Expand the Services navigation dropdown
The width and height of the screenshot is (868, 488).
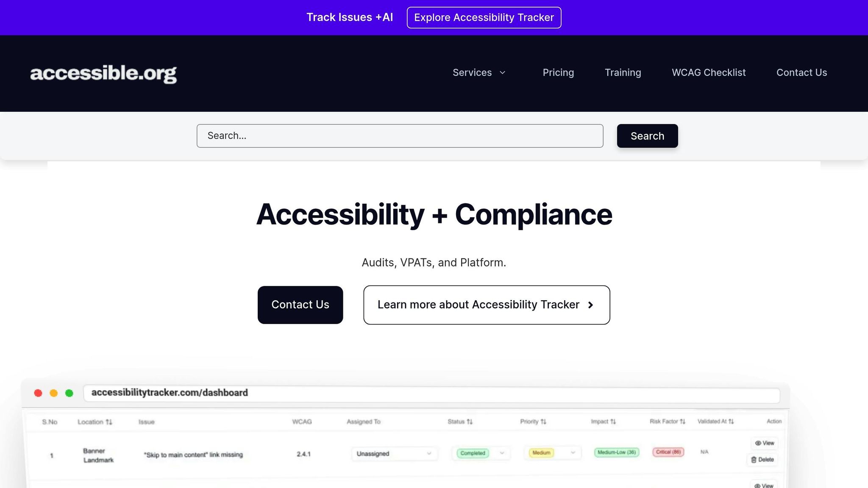(479, 72)
